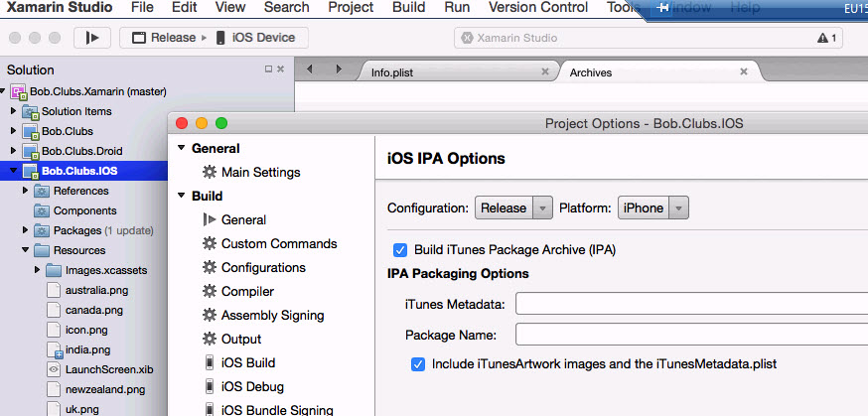Collapse the General section in options
This screenshot has width=868, height=416.
[x=181, y=148]
